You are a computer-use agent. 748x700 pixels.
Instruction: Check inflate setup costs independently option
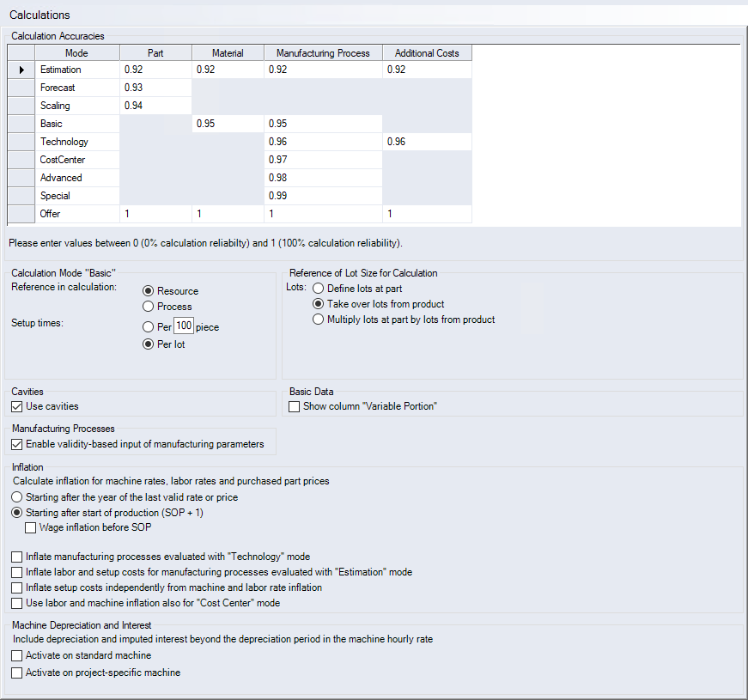click(x=17, y=587)
